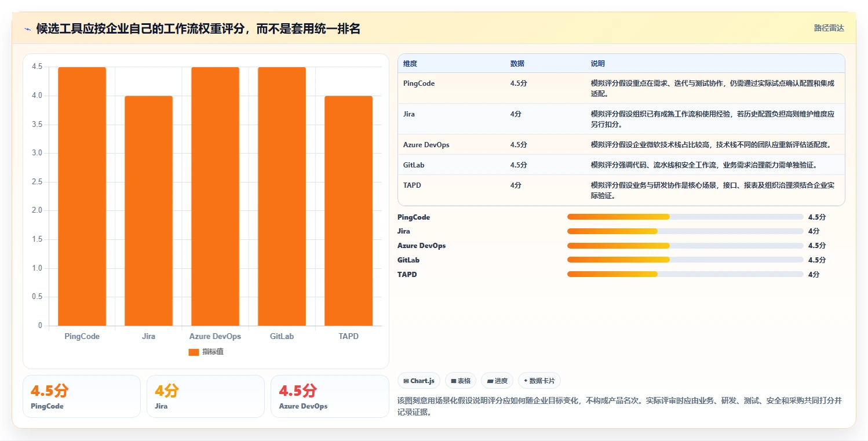
Task: Click the PingCode cell in the table
Action: point(419,83)
